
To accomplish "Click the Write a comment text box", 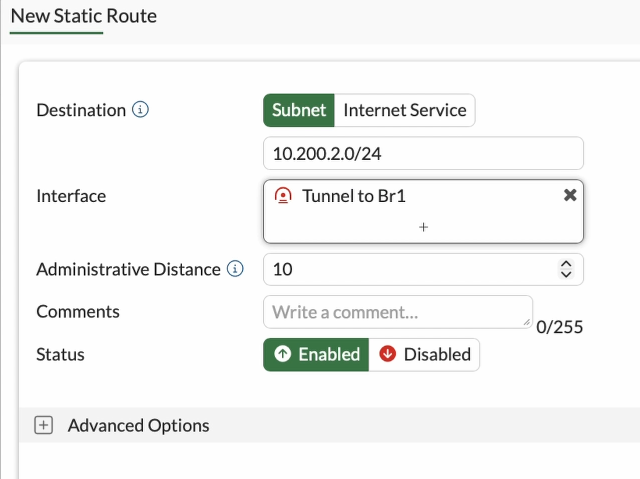I will pos(396,311).
